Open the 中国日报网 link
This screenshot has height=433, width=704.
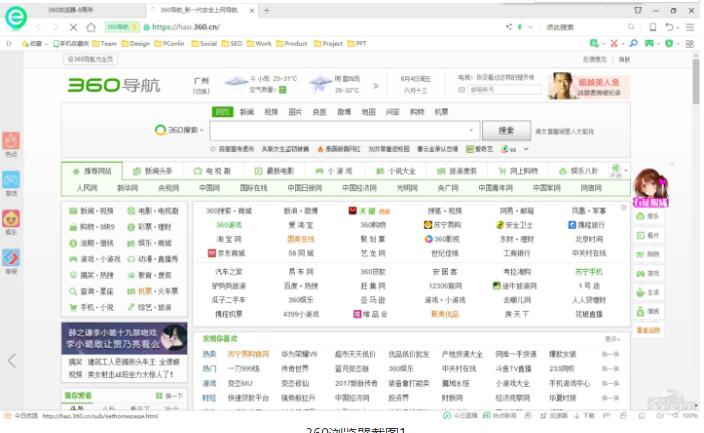pos(305,188)
